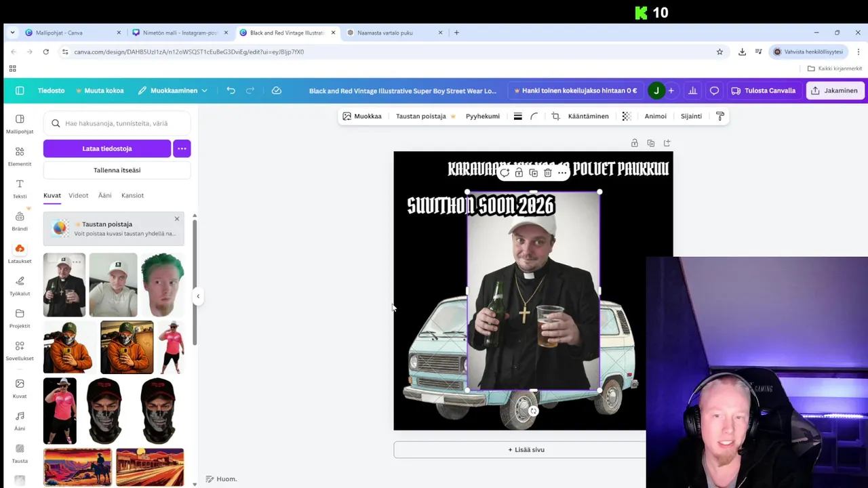Open more options on floating image toolbar
Viewport: 868px width, 488px height.
point(562,173)
